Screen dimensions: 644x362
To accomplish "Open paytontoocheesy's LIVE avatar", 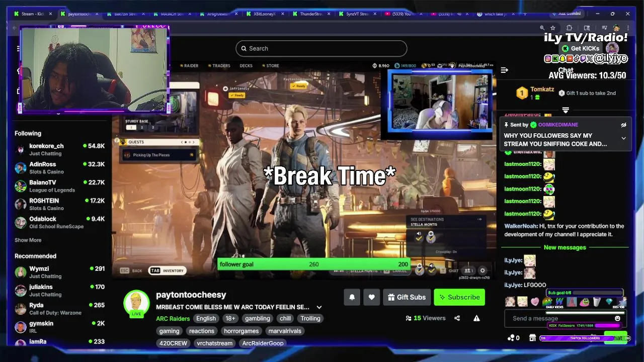I will [136, 303].
